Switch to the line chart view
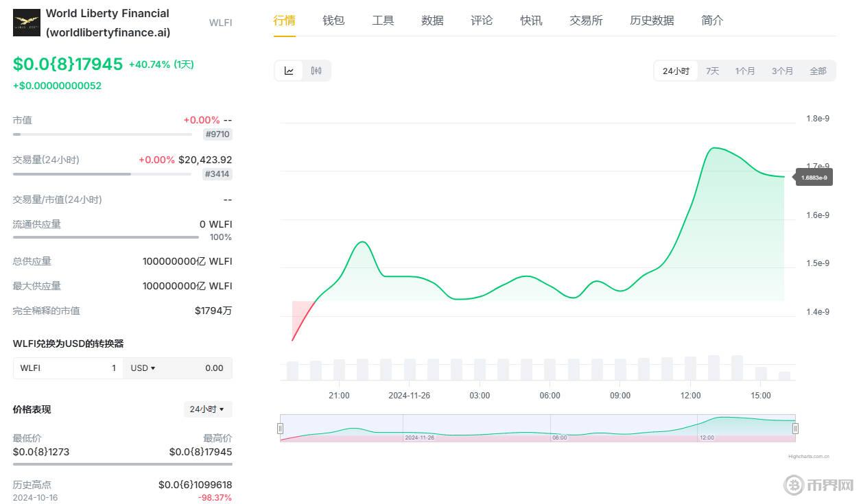This screenshot has height=504, width=861. [289, 71]
